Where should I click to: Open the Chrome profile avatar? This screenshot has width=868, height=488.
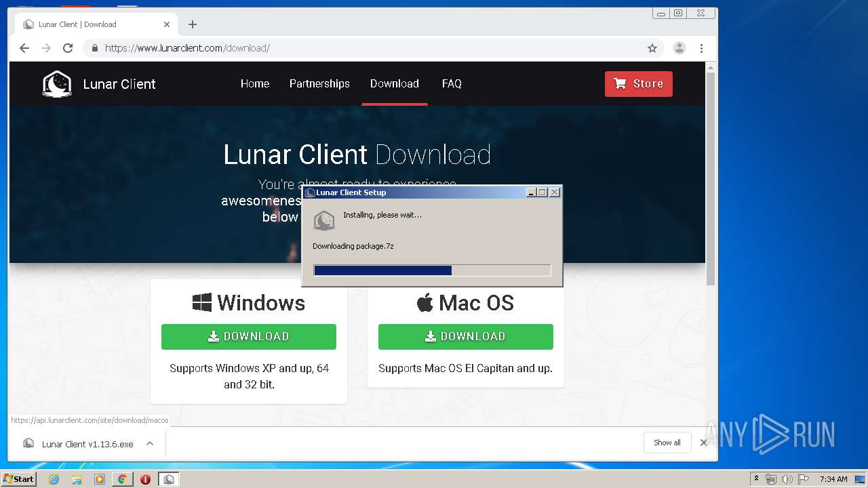(679, 48)
